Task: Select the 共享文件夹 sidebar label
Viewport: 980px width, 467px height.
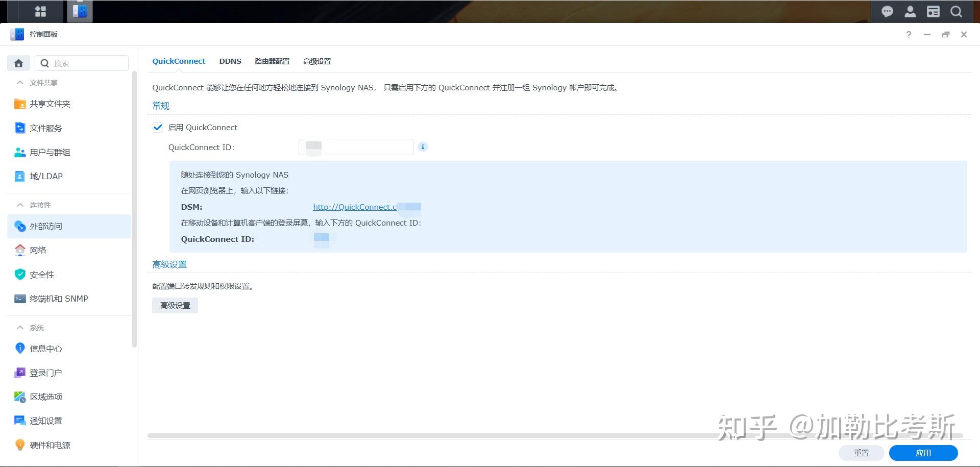Action: pyautogui.click(x=50, y=104)
